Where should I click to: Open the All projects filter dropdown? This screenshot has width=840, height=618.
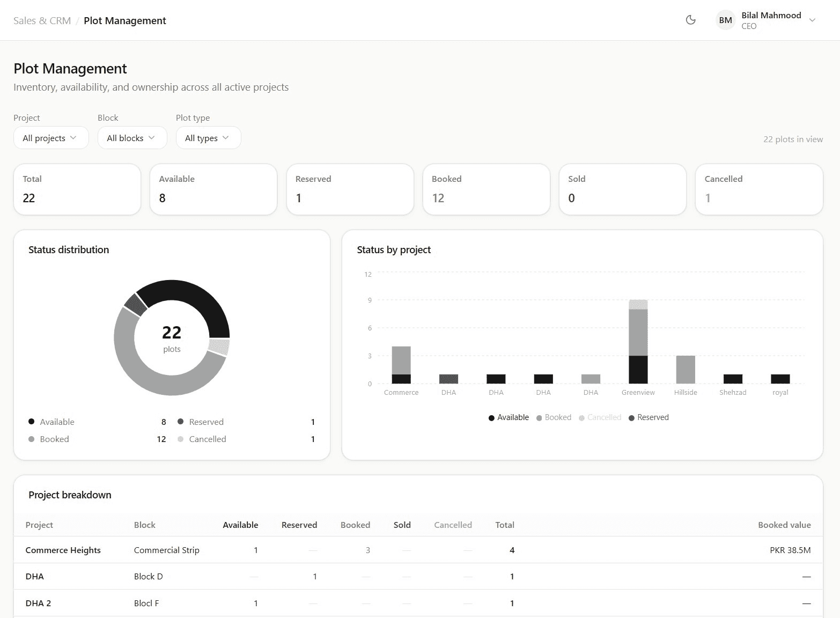coord(51,138)
